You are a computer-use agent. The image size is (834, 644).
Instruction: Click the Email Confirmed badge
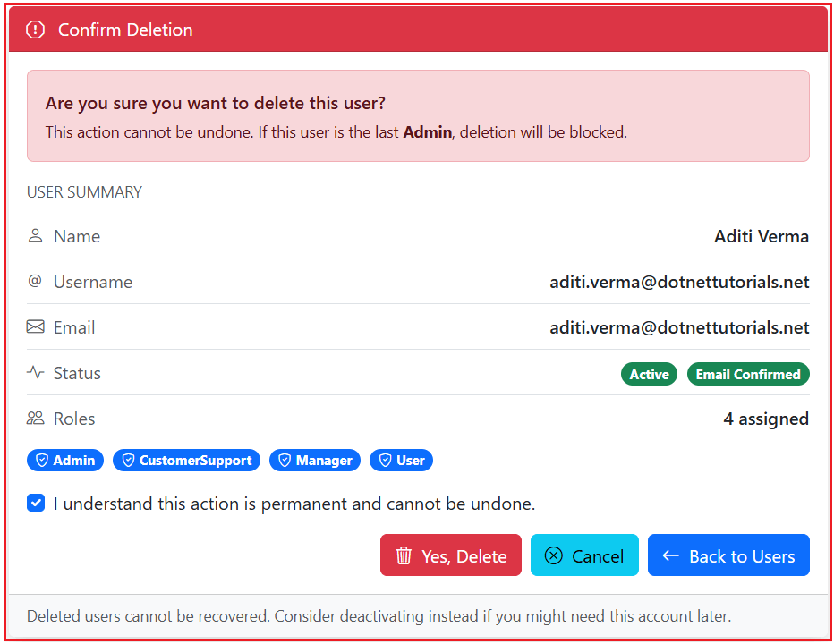pos(748,374)
